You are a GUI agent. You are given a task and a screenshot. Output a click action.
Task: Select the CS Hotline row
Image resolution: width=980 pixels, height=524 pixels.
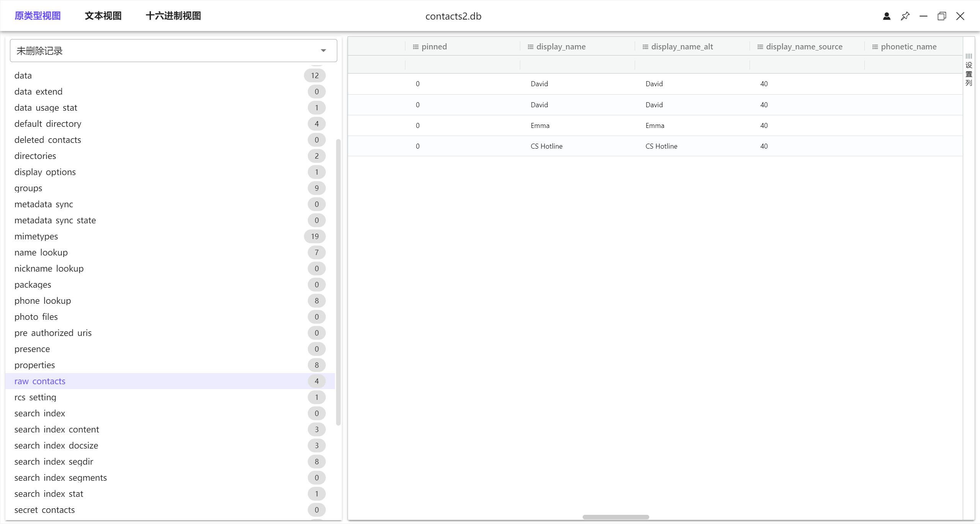point(546,146)
